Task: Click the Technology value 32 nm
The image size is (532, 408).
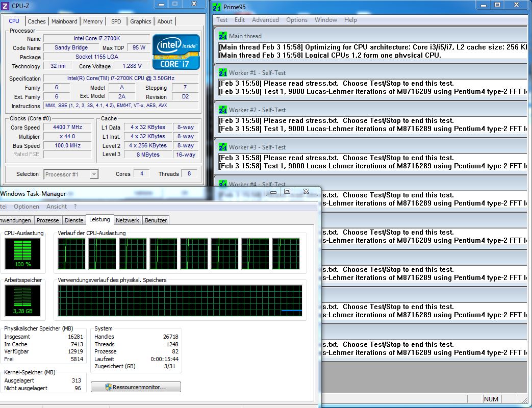Action: pos(58,66)
